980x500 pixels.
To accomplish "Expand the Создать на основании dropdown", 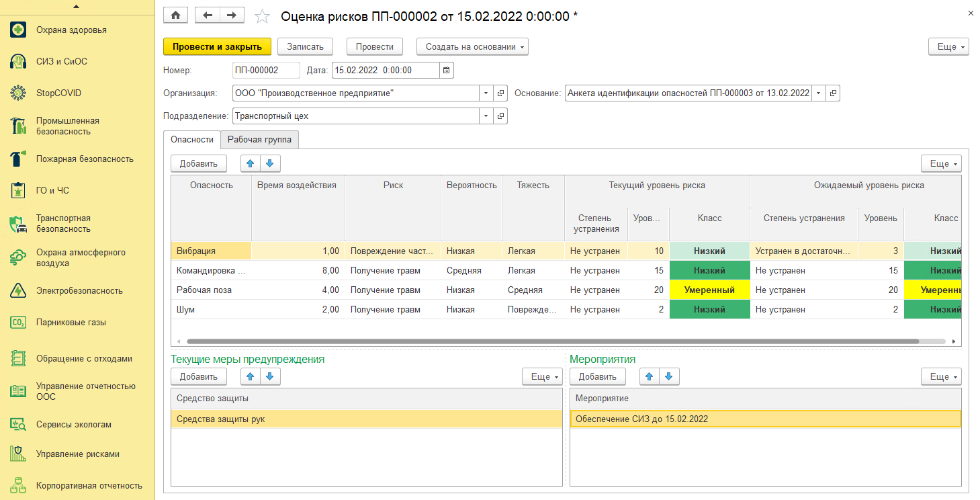I will click(472, 46).
